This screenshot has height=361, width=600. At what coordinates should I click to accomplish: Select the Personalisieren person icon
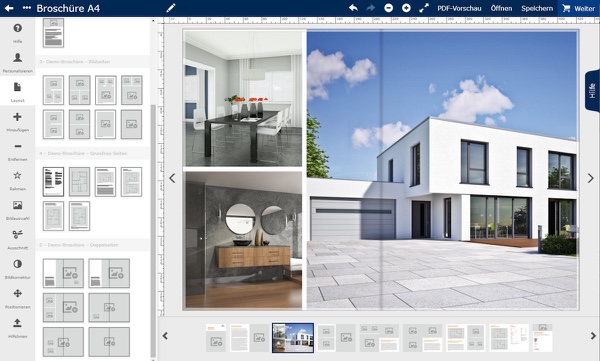pyautogui.click(x=18, y=57)
